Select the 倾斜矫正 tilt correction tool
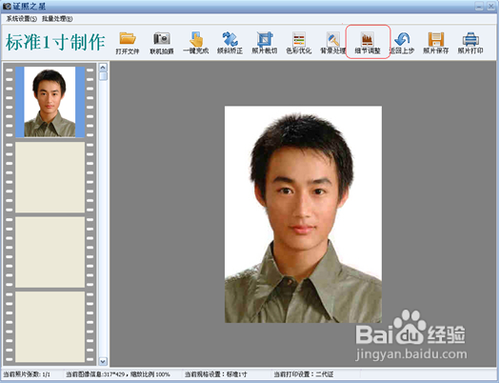500x383 pixels. click(x=230, y=43)
